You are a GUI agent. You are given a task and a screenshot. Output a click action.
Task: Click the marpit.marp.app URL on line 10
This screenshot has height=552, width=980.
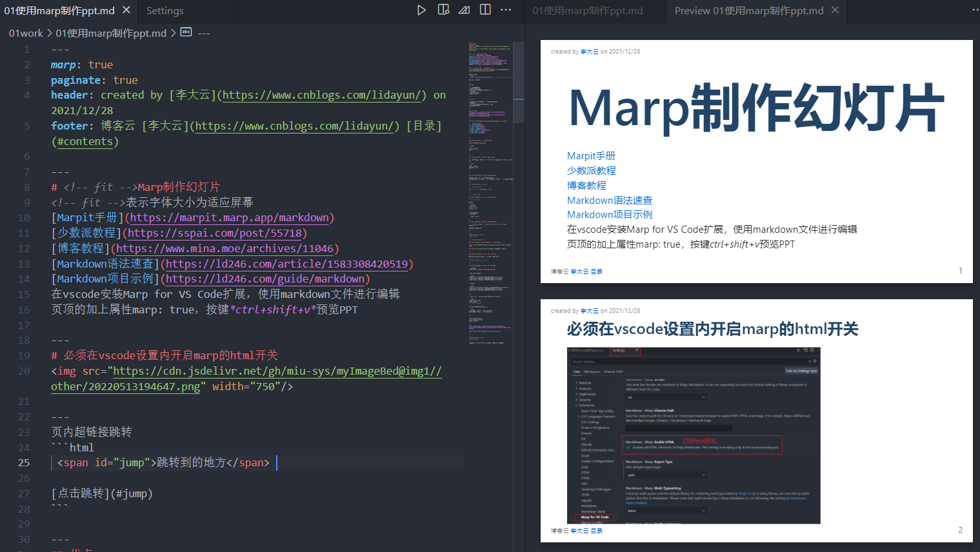[x=230, y=218]
